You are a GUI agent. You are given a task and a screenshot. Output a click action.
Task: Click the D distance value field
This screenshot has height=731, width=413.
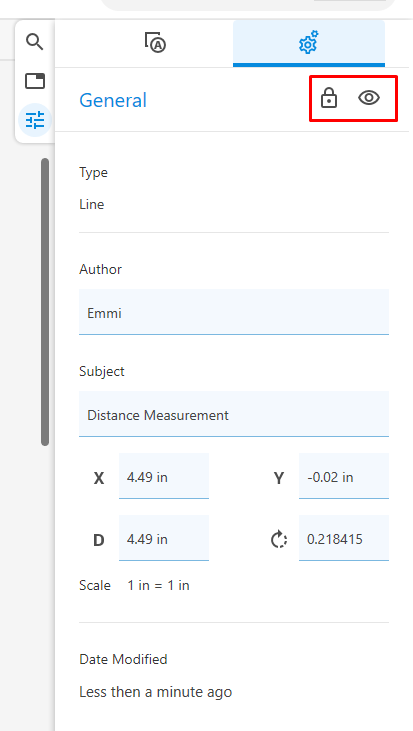(164, 538)
